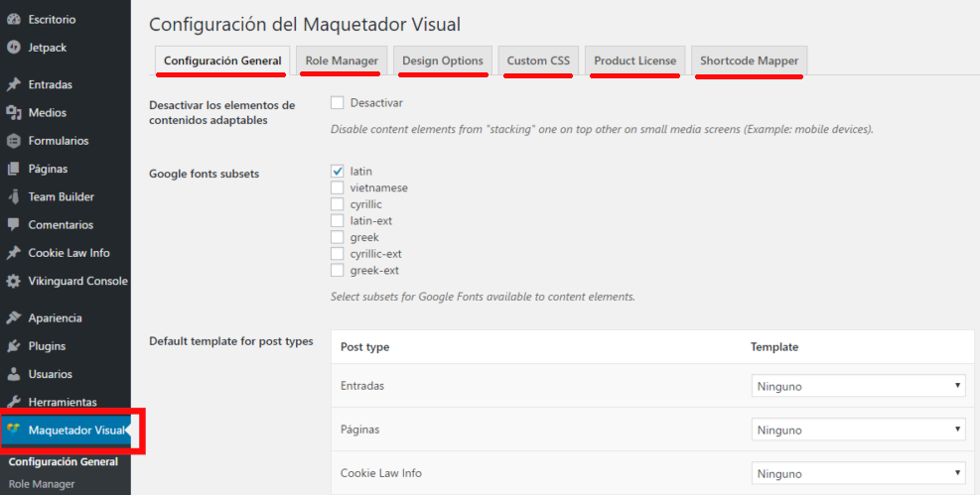Viewport: 980px width, 495px height.
Task: Open the Entradas template dropdown
Action: [858, 387]
